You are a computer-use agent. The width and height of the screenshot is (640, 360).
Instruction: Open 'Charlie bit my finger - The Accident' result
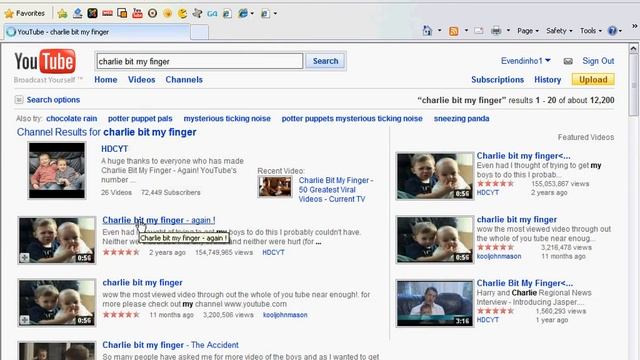coord(170,345)
